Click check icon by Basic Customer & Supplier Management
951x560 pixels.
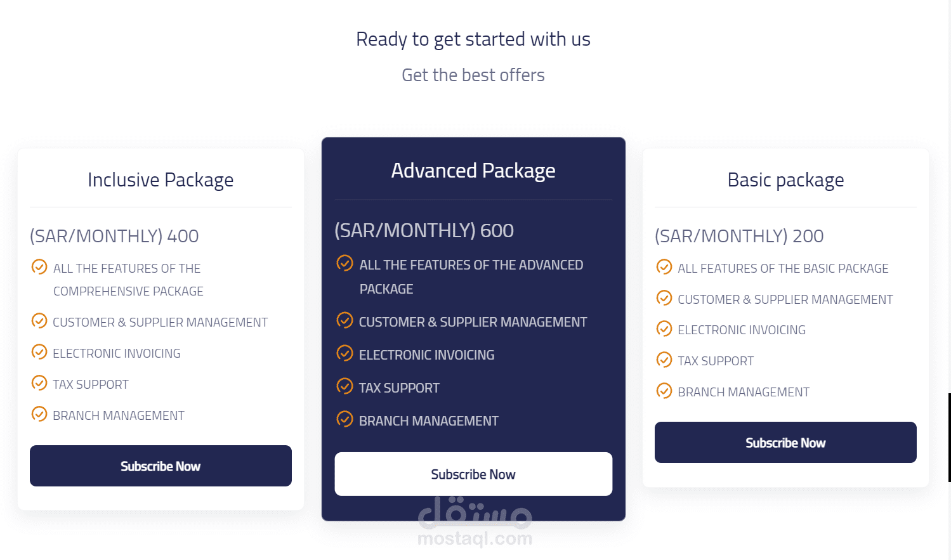click(x=664, y=298)
